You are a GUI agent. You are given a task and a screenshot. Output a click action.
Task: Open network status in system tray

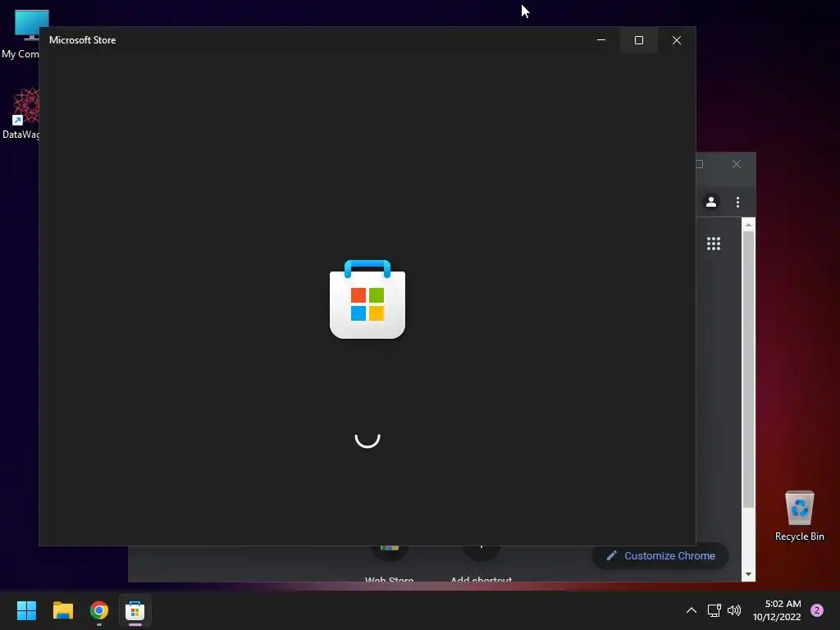[x=714, y=610]
